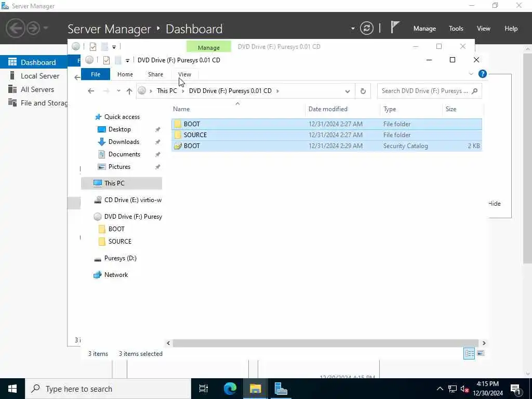Screen dimensions: 532x399
Task: Select DVD Drive (F:) Puresy in the tree
Action: [x=128, y=217]
